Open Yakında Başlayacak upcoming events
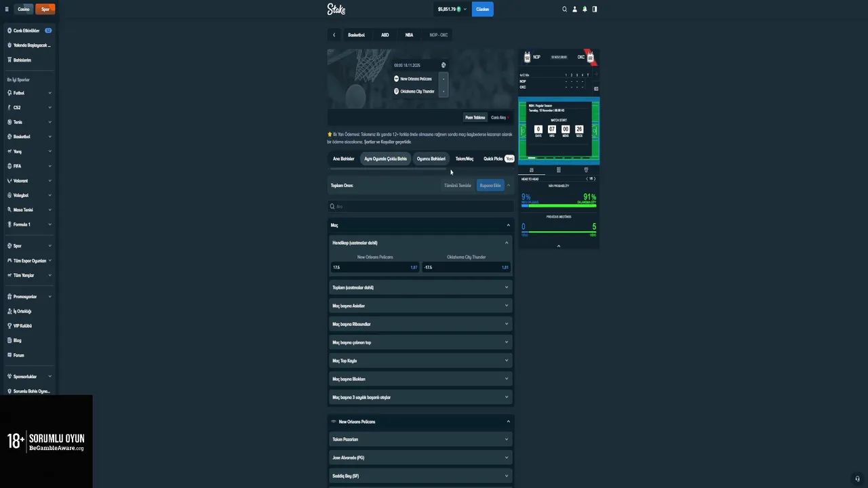Viewport: 868px width, 488px height. (29, 45)
